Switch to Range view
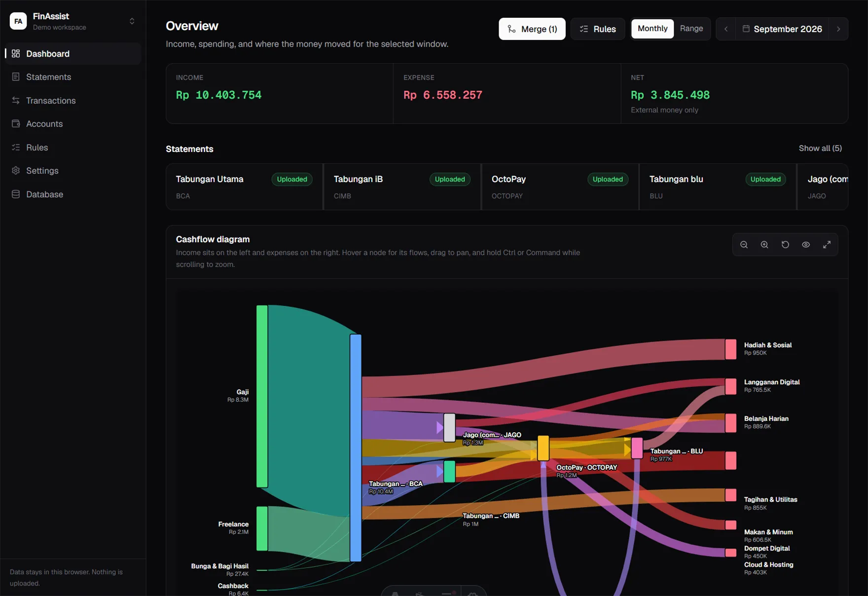868x596 pixels. 691,29
